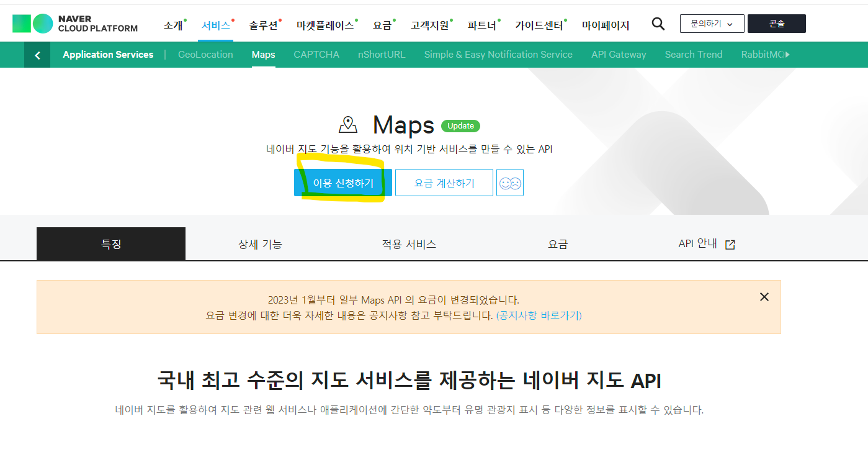The image size is (868, 452).
Task: Click the 이용 신청하기 button
Action: (x=343, y=183)
